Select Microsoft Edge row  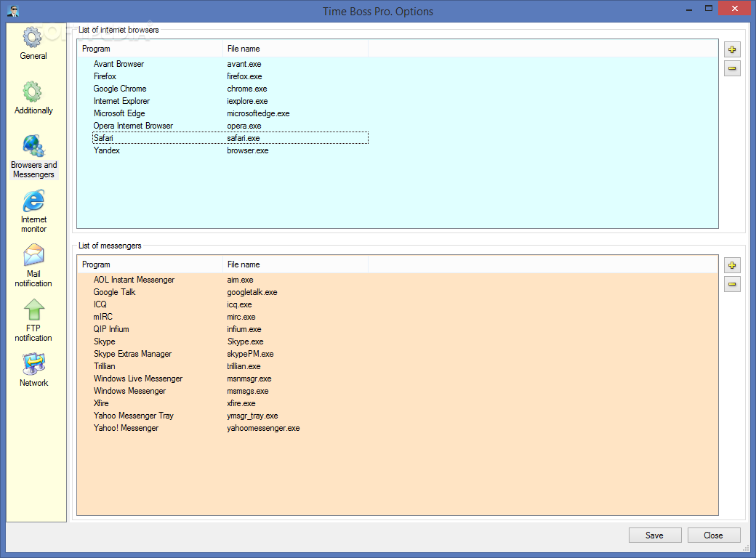point(230,113)
